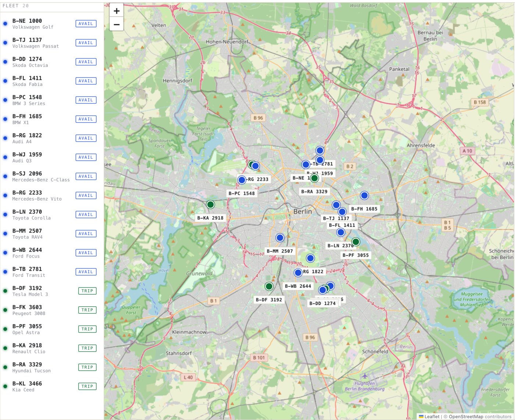Select the B-LN 2370 Toyota Corolla entry
This screenshot has height=420, width=515.
tap(52, 215)
